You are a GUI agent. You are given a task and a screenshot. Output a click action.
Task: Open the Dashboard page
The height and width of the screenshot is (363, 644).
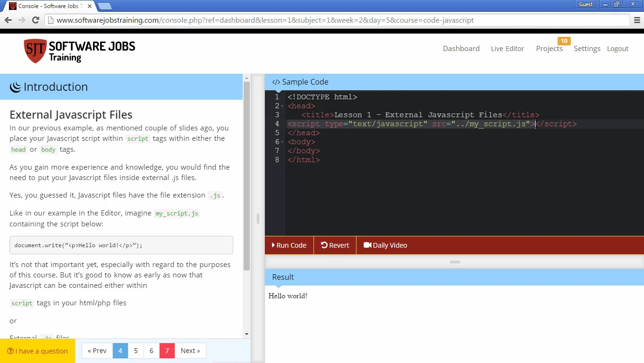pyautogui.click(x=461, y=49)
